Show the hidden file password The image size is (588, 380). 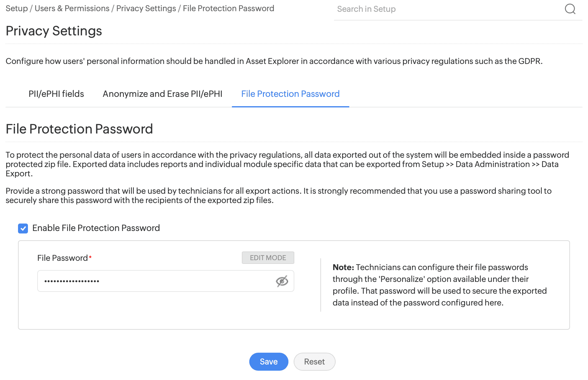[x=282, y=281]
